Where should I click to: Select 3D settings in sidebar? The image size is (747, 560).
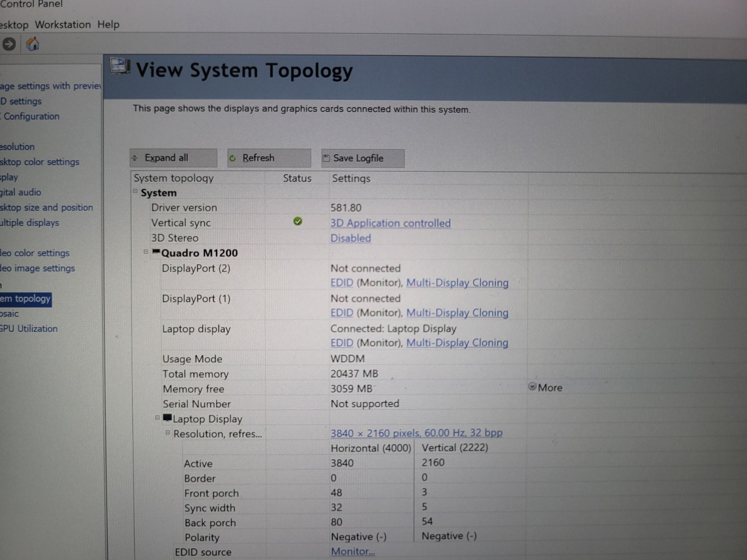coord(21,101)
